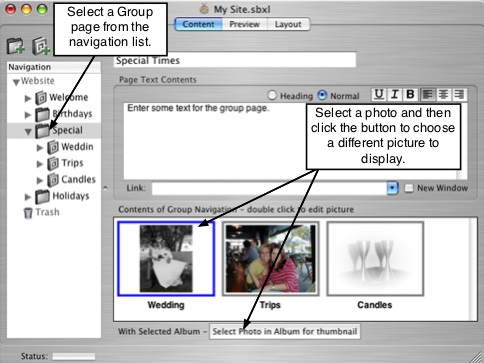Image resolution: width=484 pixels, height=363 pixels.
Task: Align text to the left
Action: (x=427, y=95)
